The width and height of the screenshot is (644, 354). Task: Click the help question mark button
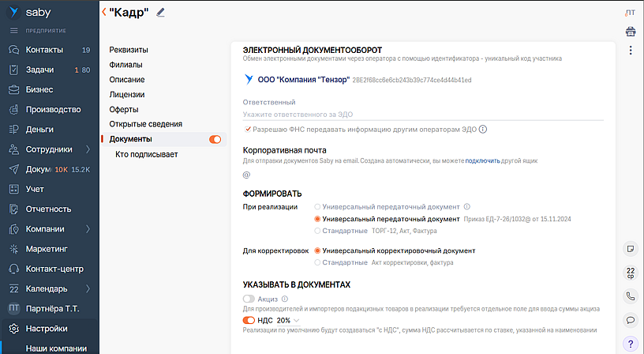point(630,344)
